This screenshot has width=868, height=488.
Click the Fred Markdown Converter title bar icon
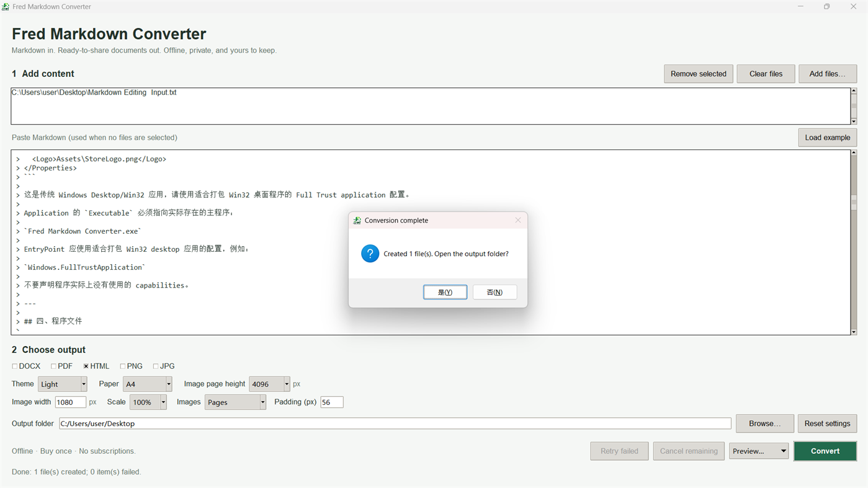click(x=5, y=7)
